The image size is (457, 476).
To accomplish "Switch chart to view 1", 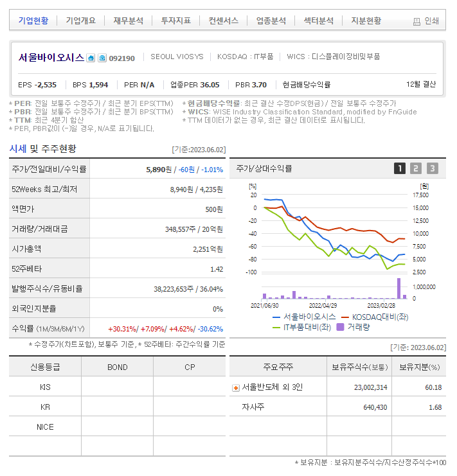I will [400, 168].
